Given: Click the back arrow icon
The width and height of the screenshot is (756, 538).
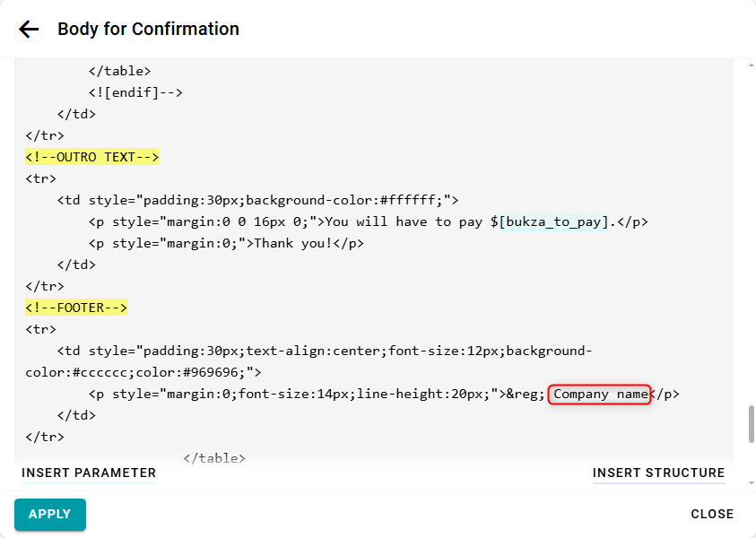Looking at the screenshot, I should point(29,30).
